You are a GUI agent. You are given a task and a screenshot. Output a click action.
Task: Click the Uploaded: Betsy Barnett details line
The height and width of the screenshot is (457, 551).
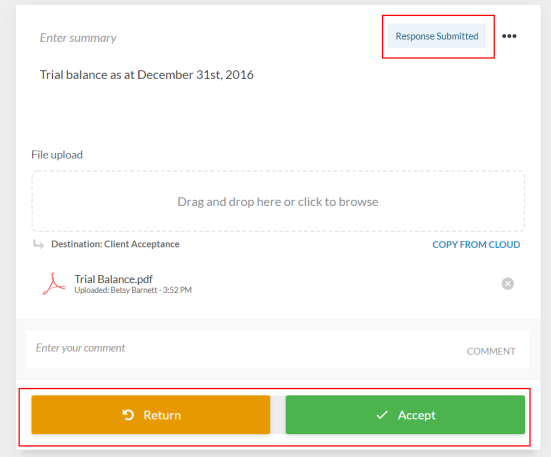[133, 290]
